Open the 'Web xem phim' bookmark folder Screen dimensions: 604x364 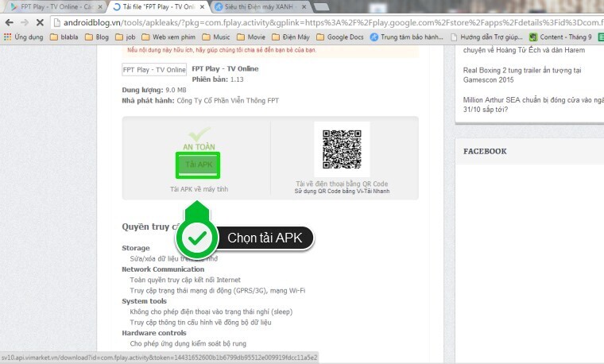(168, 37)
